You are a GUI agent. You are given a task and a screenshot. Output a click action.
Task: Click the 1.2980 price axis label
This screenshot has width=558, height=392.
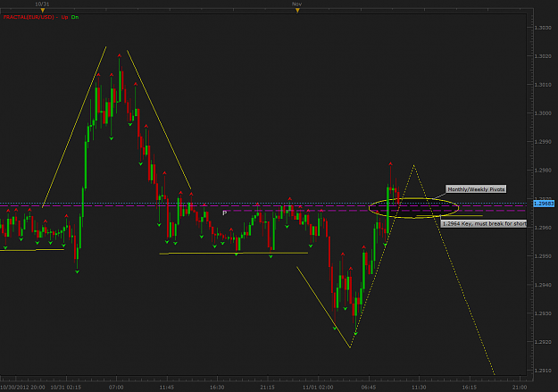tap(543, 171)
